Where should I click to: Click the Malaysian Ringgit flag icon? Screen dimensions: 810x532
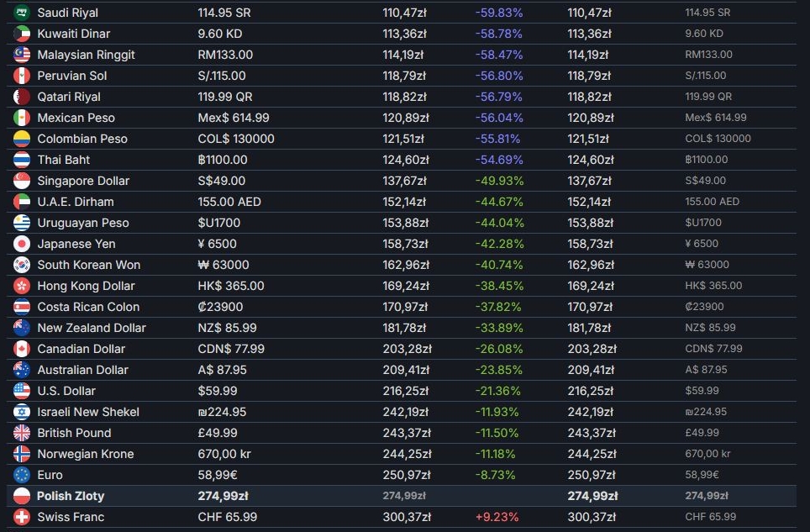tap(22, 55)
